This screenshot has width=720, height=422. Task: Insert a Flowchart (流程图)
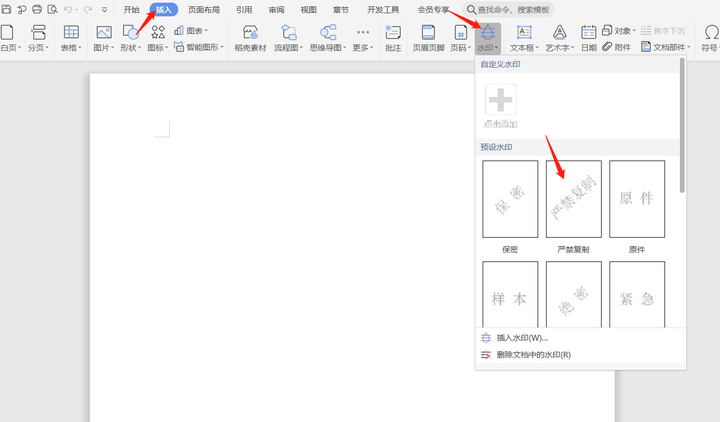coord(288,38)
